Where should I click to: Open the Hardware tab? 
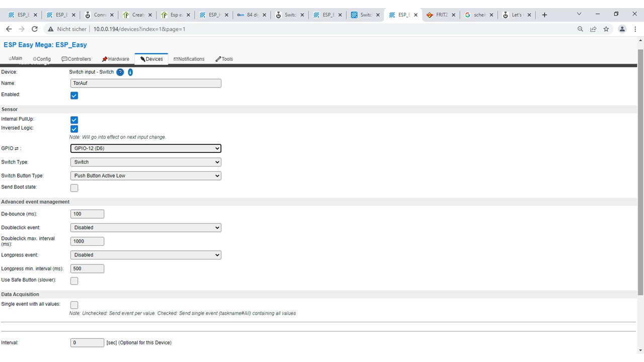click(115, 59)
